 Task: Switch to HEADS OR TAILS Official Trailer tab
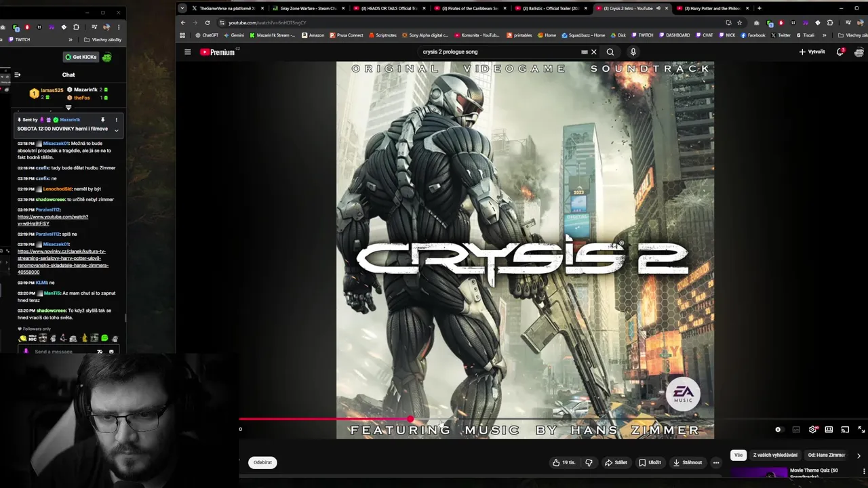pyautogui.click(x=389, y=8)
